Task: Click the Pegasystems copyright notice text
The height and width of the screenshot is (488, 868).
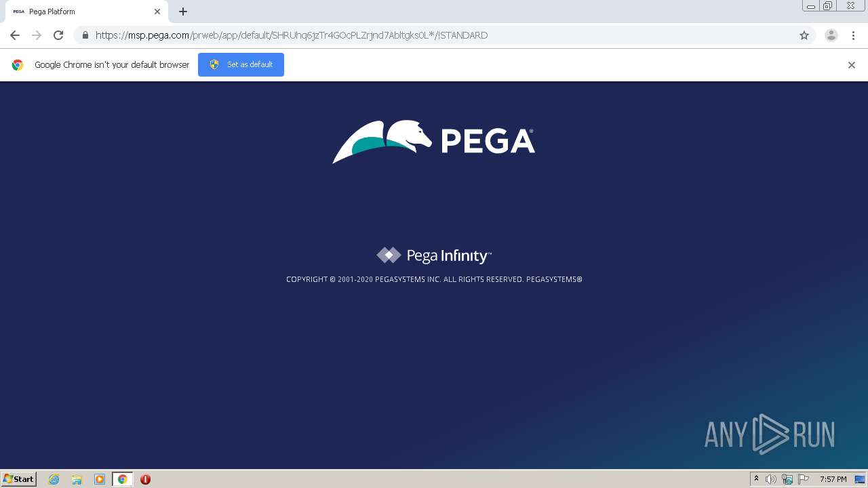Action: pos(434,279)
